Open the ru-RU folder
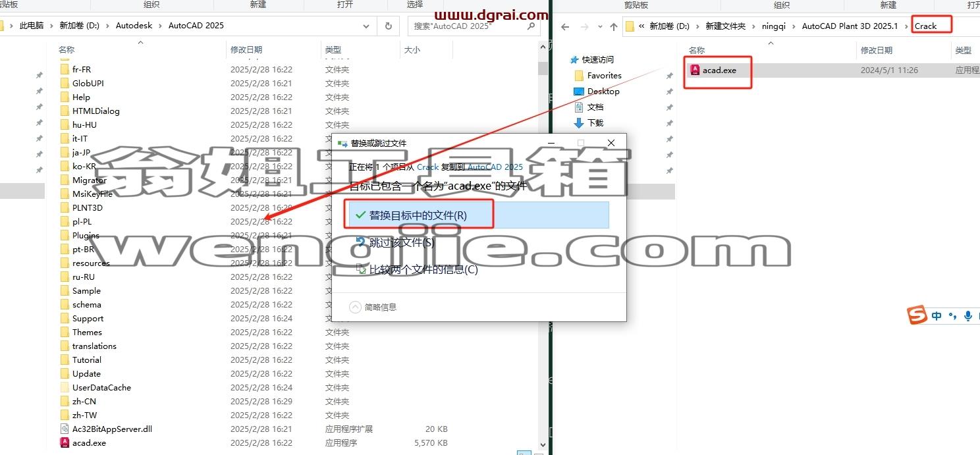980x455 pixels. click(x=84, y=277)
